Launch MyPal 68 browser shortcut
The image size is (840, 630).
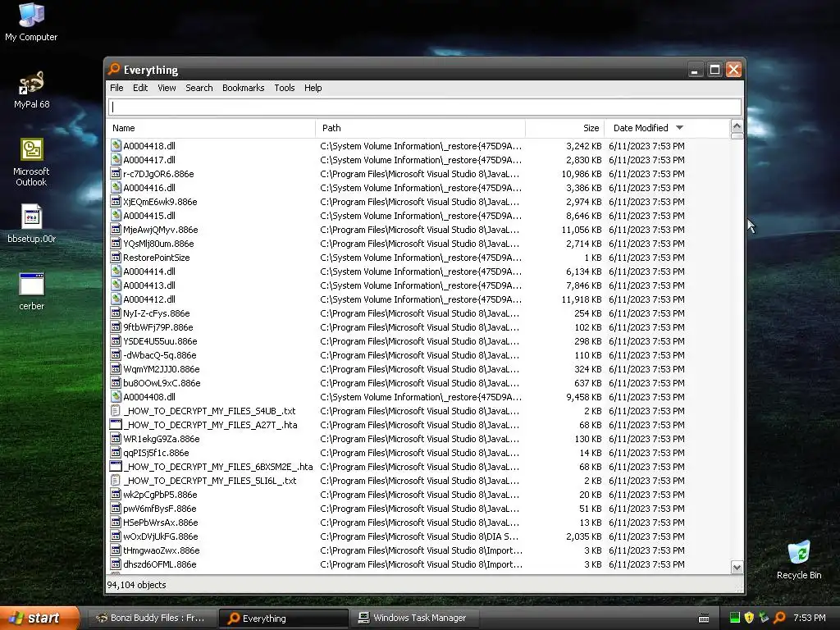coord(31,89)
